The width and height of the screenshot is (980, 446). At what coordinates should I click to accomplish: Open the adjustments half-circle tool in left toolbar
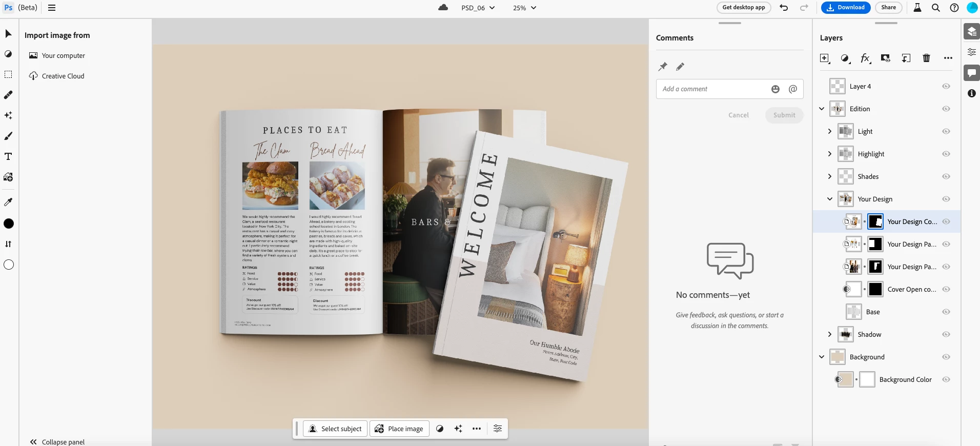pyautogui.click(x=8, y=54)
